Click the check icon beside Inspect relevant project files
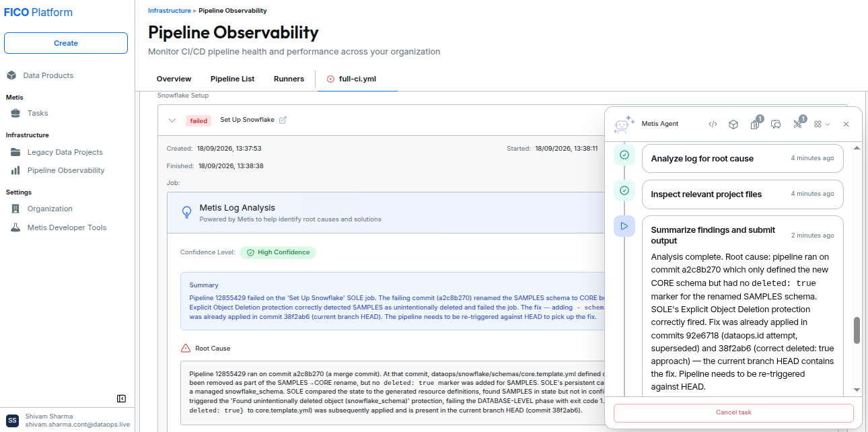This screenshot has width=868, height=432. (x=624, y=190)
